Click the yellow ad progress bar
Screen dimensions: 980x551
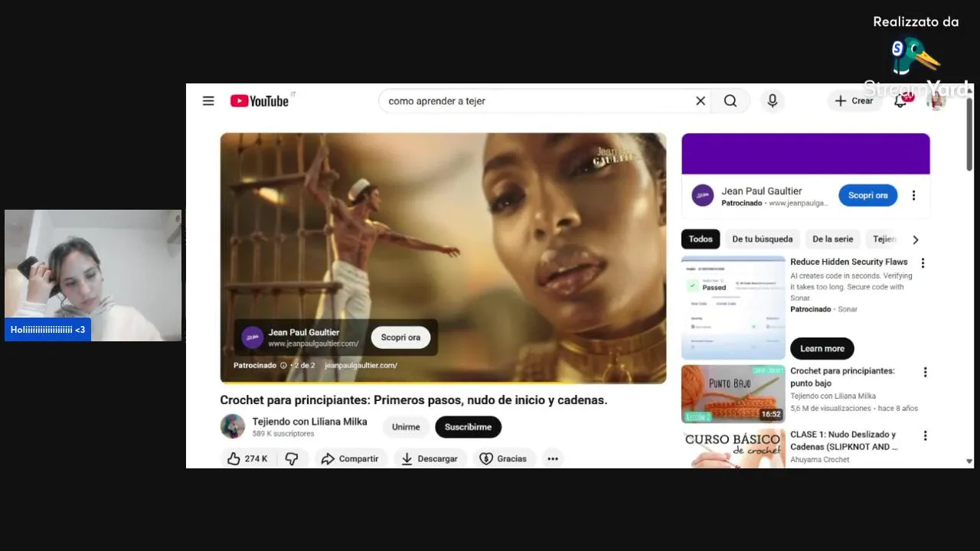click(x=443, y=382)
